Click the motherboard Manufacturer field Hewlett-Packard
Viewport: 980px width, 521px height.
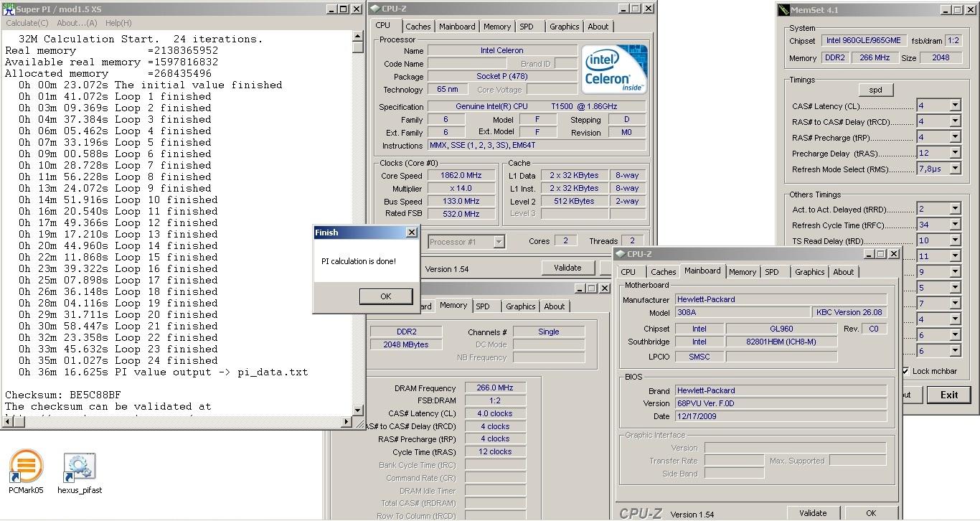tap(781, 299)
